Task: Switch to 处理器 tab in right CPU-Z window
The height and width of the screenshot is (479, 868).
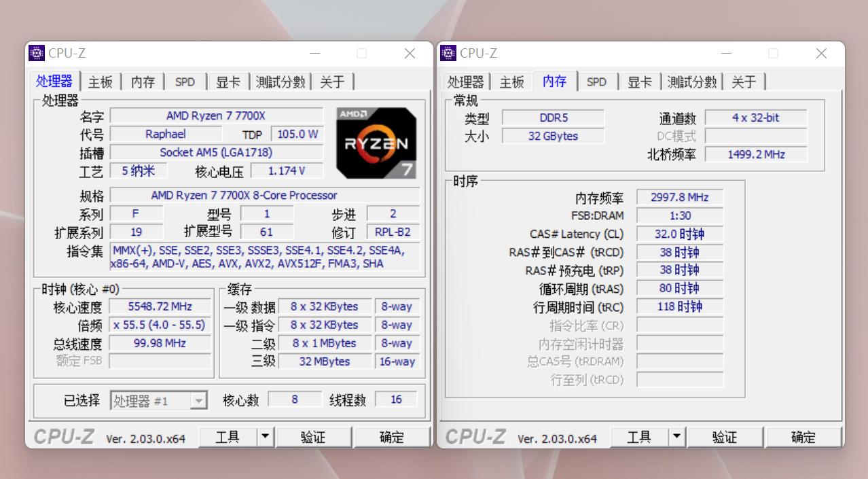Action: pos(465,82)
